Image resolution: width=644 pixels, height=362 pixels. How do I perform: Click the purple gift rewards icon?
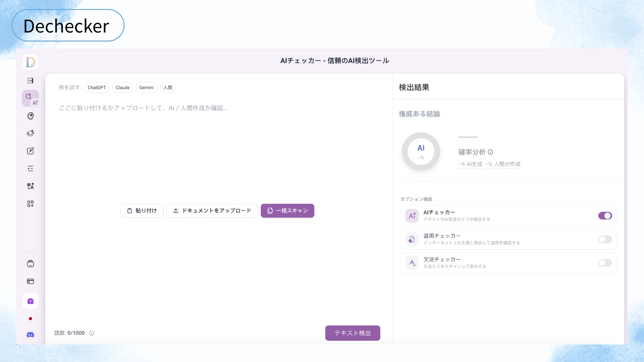[31, 301]
